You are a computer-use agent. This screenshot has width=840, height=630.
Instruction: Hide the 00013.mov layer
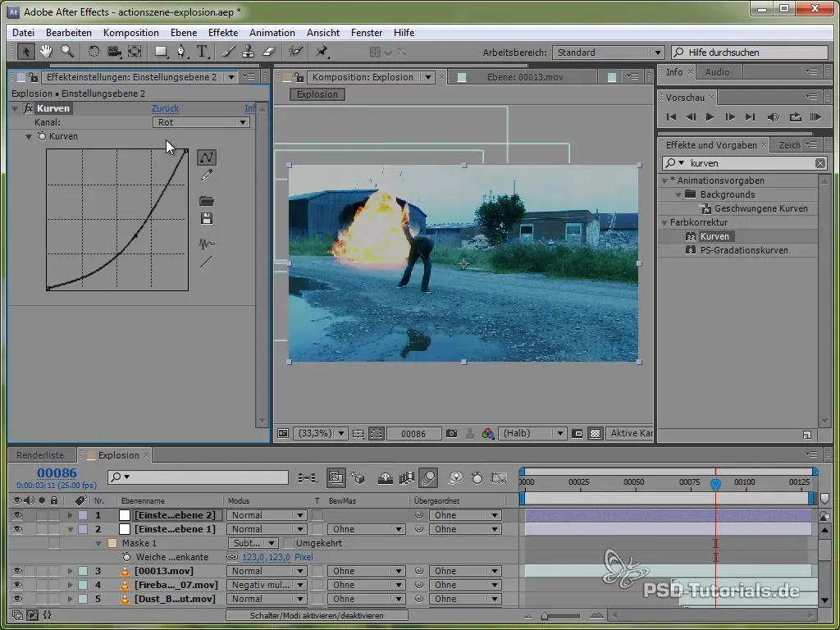coord(17,571)
